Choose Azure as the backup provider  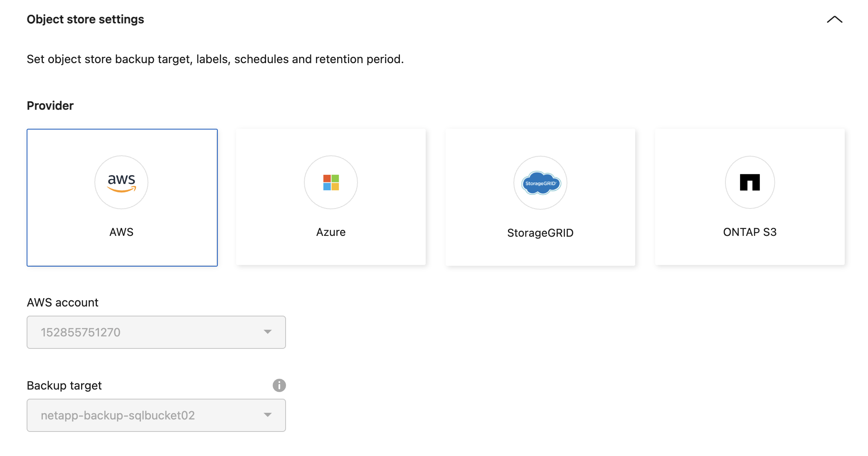pyautogui.click(x=330, y=197)
